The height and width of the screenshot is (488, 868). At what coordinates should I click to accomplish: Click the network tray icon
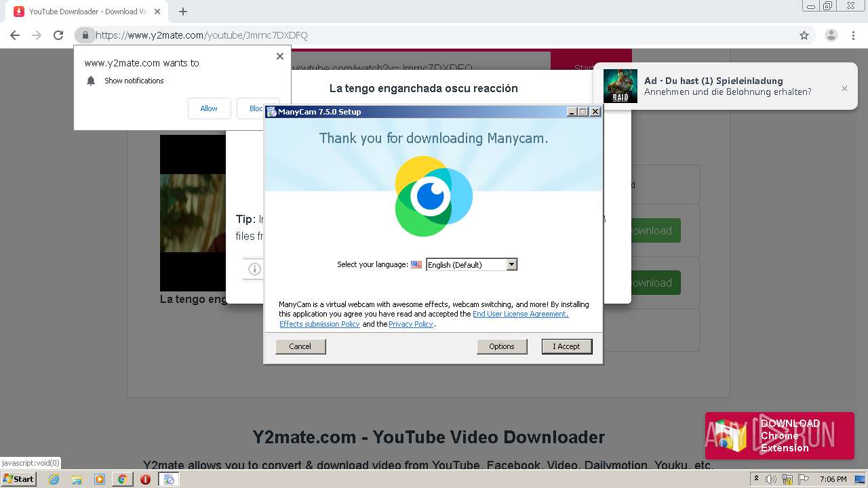(x=787, y=479)
